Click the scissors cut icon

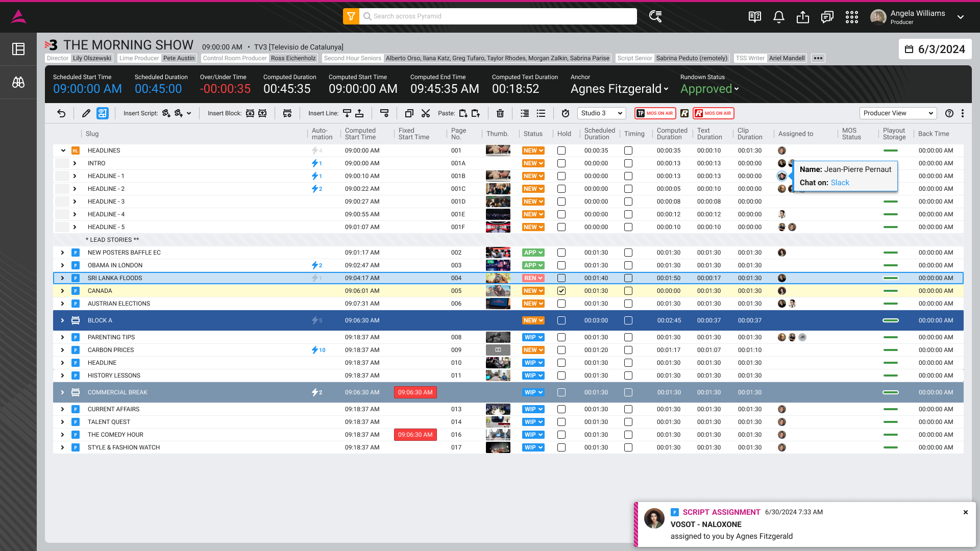426,113
